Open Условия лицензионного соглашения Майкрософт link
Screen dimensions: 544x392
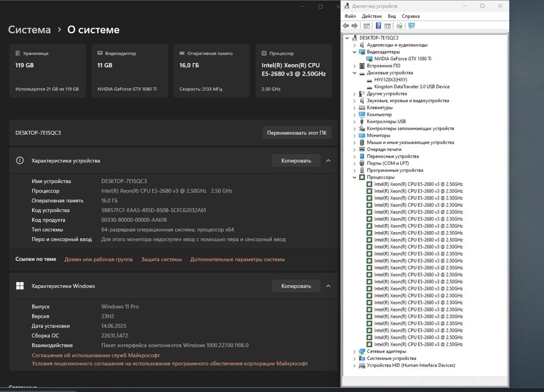(x=170, y=364)
